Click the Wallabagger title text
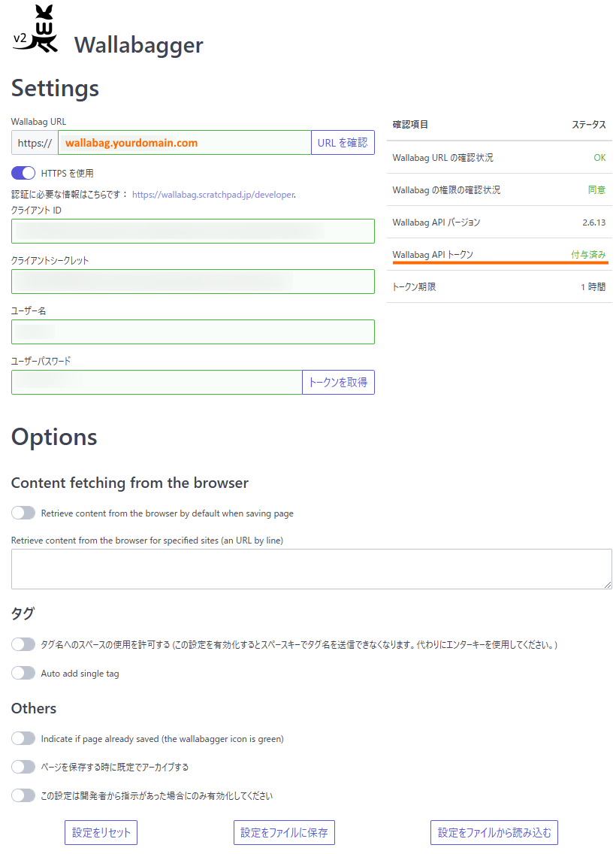 pos(139,44)
